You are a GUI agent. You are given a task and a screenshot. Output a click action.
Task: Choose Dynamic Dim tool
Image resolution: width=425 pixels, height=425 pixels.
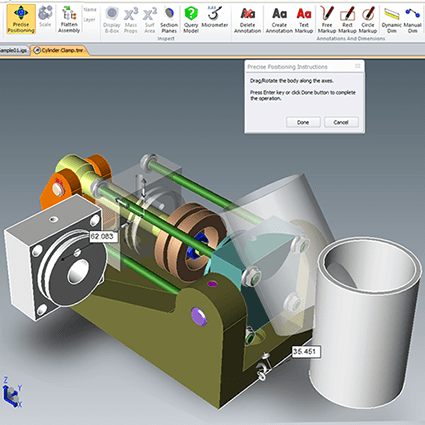[x=392, y=20]
